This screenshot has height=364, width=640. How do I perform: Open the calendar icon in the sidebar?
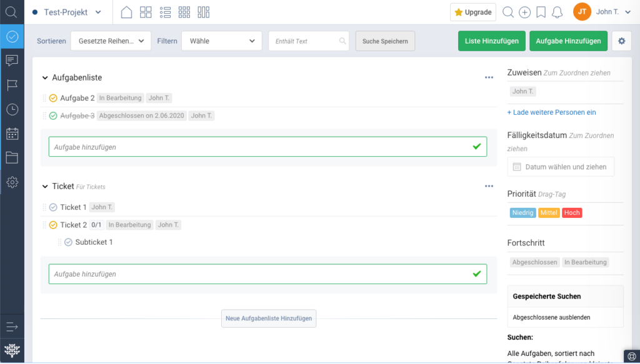point(12,133)
